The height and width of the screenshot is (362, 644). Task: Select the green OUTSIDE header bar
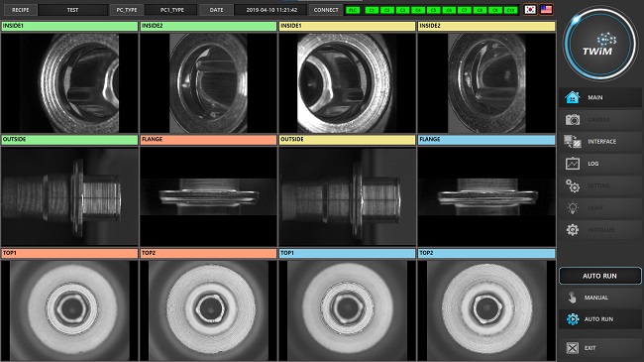pos(69,140)
